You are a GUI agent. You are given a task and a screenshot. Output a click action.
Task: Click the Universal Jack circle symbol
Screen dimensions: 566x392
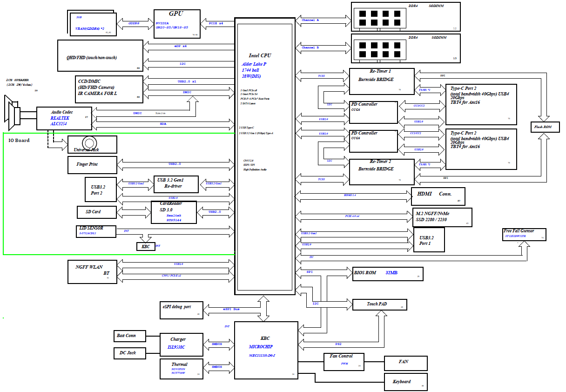coord(88,142)
